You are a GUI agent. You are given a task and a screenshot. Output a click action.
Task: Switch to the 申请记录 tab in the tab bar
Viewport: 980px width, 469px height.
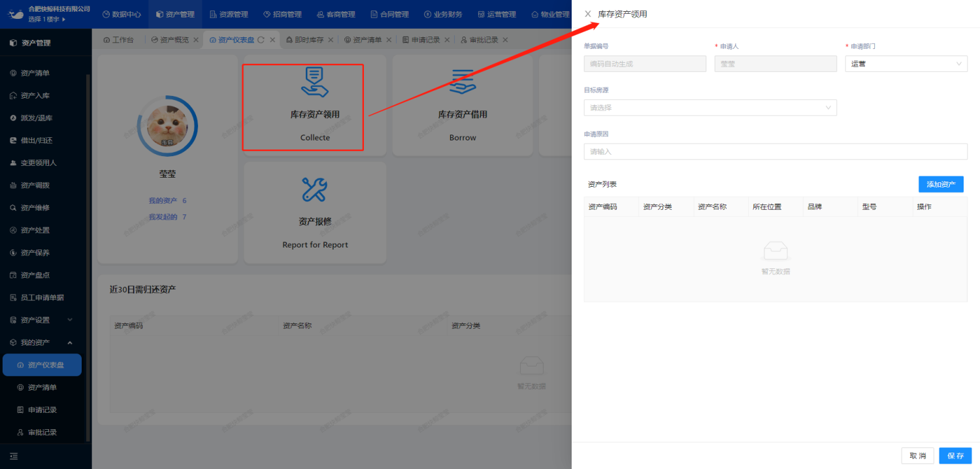[x=421, y=40]
